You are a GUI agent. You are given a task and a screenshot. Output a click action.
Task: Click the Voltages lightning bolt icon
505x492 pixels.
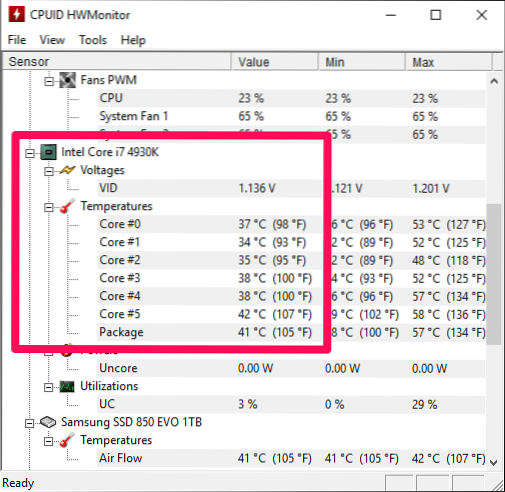click(x=68, y=170)
